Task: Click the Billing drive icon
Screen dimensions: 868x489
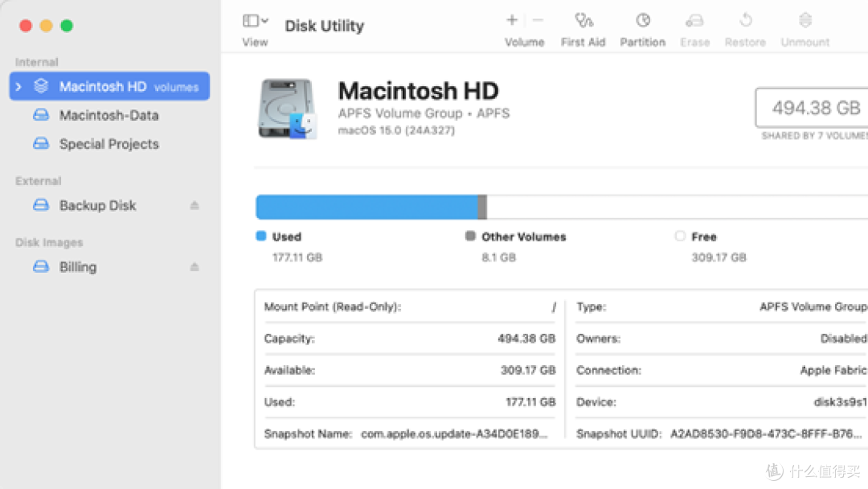Action: [x=41, y=266]
